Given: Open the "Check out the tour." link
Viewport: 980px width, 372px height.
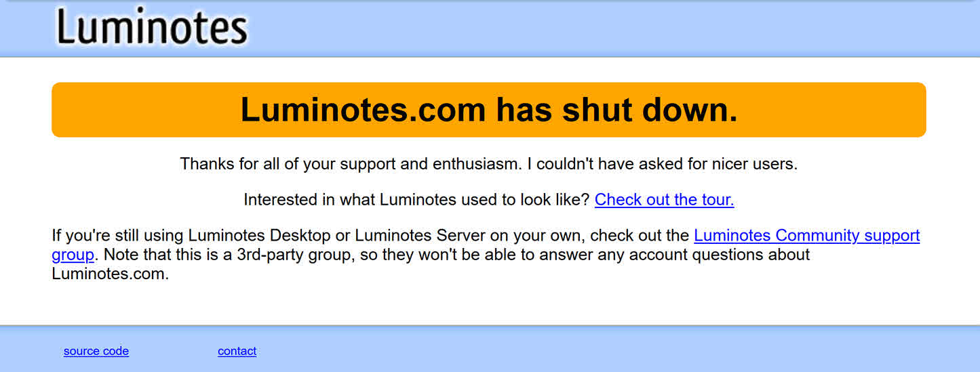Looking at the screenshot, I should (664, 200).
